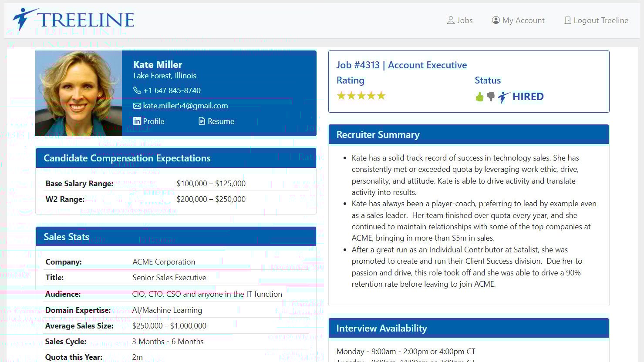The width and height of the screenshot is (644, 362).
Task: Open My Account in the header
Action: pos(518,20)
